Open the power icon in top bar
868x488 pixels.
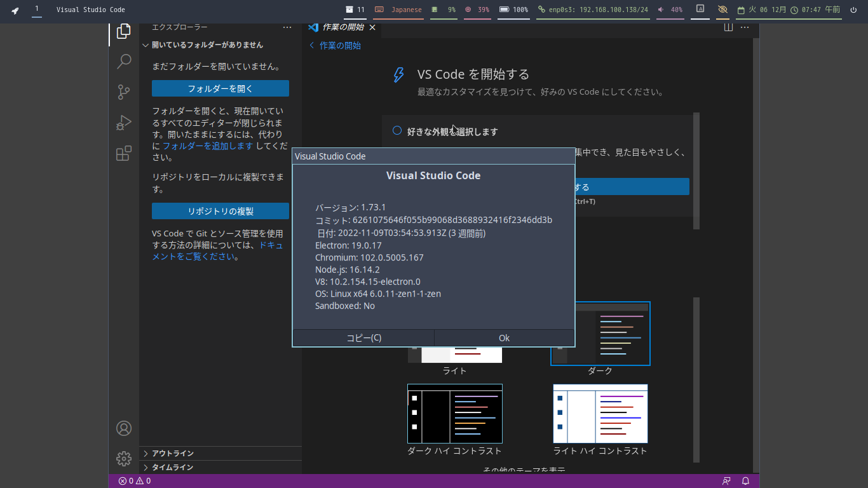[853, 10]
